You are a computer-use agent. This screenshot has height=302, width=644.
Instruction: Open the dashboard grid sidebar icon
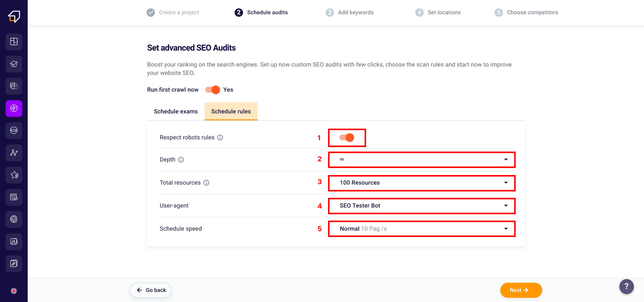14,42
